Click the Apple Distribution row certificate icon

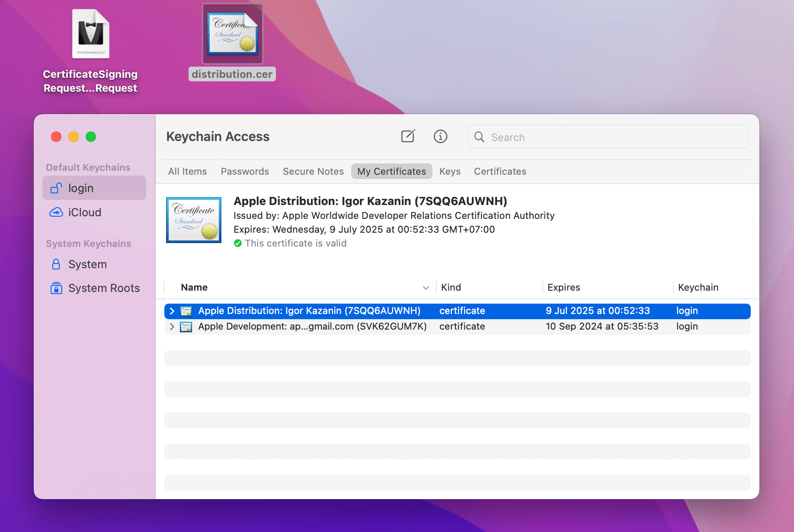186,311
